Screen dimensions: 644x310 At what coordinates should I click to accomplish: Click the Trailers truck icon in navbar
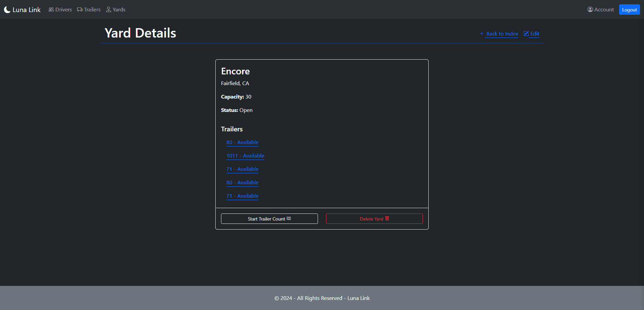[80, 9]
